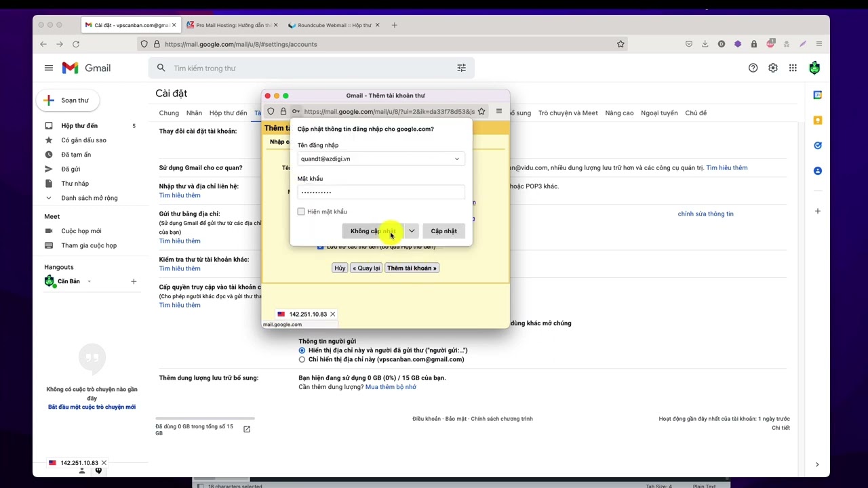This screenshot has width=868, height=488.
Task: Open the Hộp thư đến settings tab
Action: click(x=228, y=113)
